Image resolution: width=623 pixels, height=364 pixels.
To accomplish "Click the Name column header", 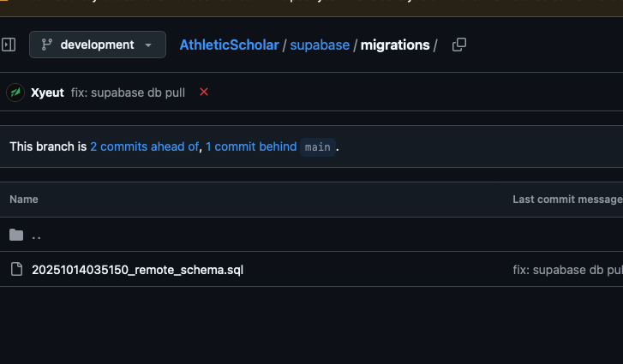I will 24,200.
